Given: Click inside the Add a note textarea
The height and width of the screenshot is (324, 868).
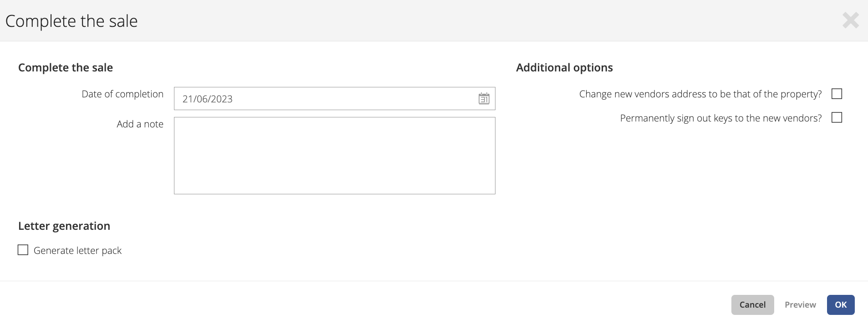Looking at the screenshot, I should pyautogui.click(x=334, y=156).
